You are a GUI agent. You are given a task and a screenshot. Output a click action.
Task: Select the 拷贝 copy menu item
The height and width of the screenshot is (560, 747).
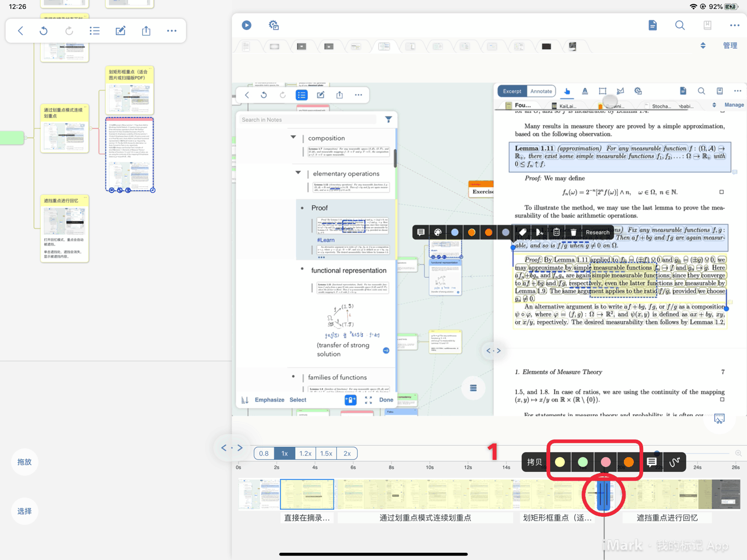click(534, 462)
